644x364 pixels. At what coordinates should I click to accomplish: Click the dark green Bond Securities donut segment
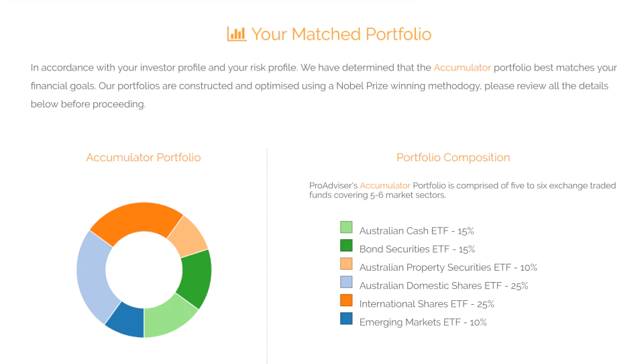coord(197,277)
